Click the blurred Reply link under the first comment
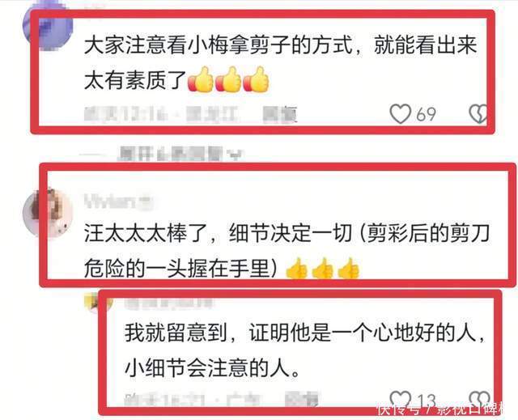This screenshot has width=518, height=420. click(x=280, y=114)
